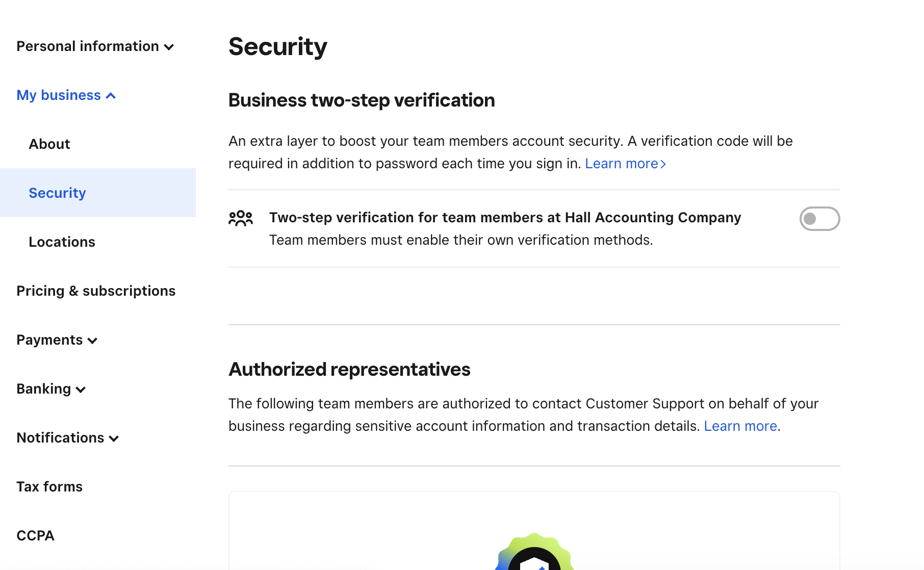
Task: Enable two-step verification for Hall Accounting Company
Action: 819,219
